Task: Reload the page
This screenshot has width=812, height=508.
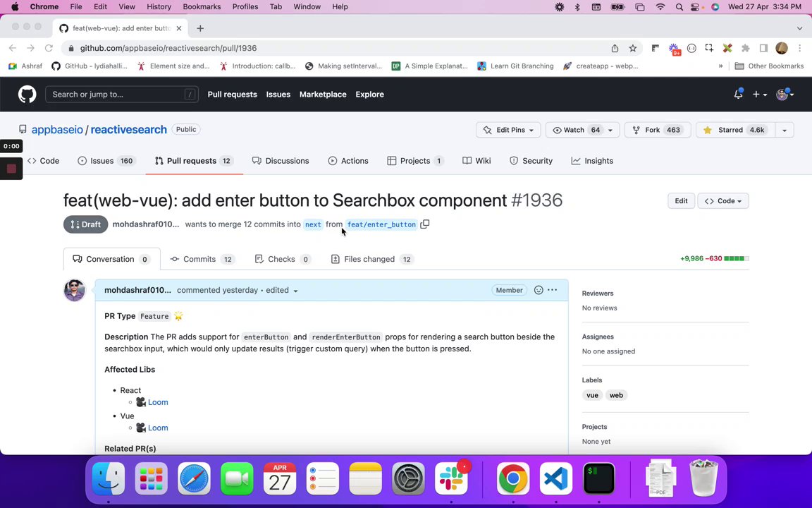Action: (x=49, y=48)
